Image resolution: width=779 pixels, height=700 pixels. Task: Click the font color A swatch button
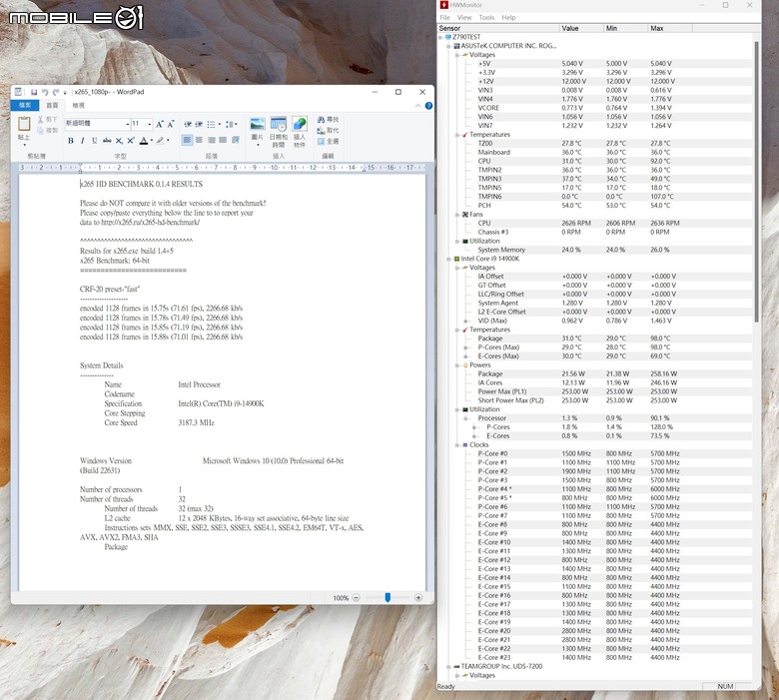144,141
